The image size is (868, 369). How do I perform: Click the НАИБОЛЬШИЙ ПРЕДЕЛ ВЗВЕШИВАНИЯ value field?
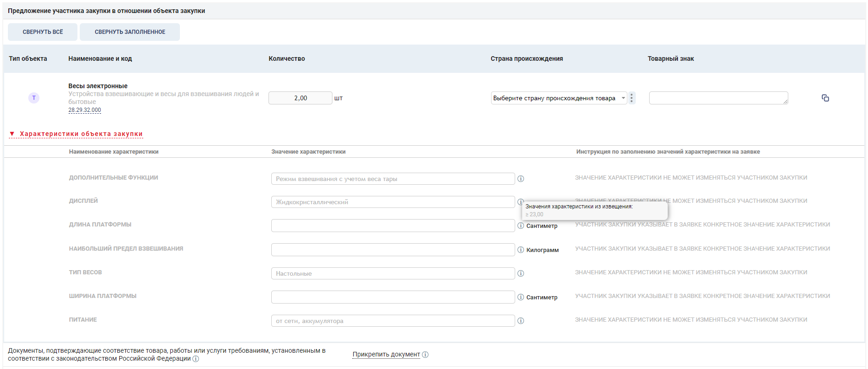pyautogui.click(x=393, y=250)
